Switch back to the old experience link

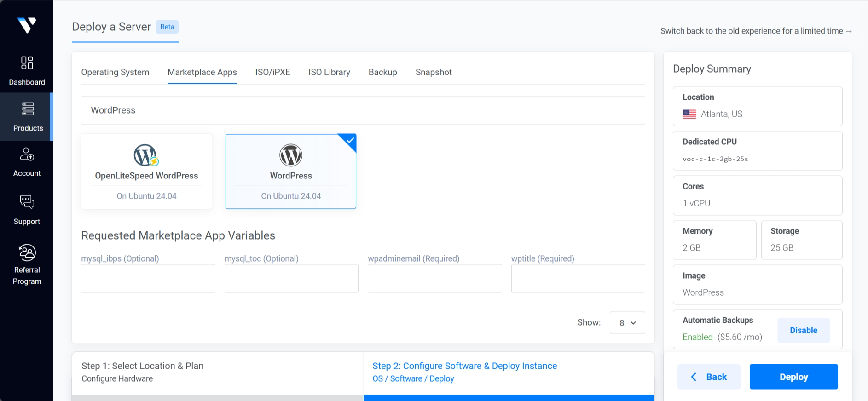pos(756,31)
